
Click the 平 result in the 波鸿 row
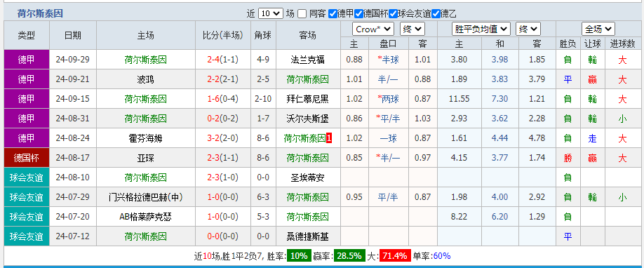click(x=568, y=79)
